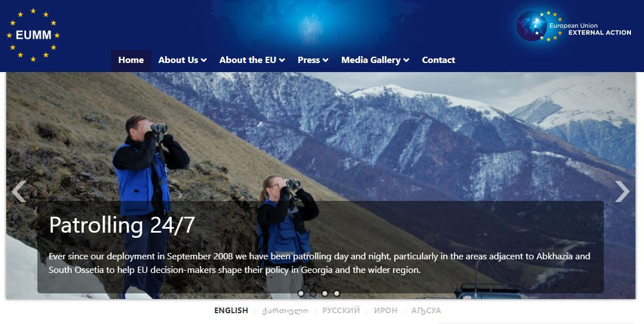Click the EUMM star-circle logo
Image resolution: width=644 pixels, height=324 pixels.
click(33, 35)
